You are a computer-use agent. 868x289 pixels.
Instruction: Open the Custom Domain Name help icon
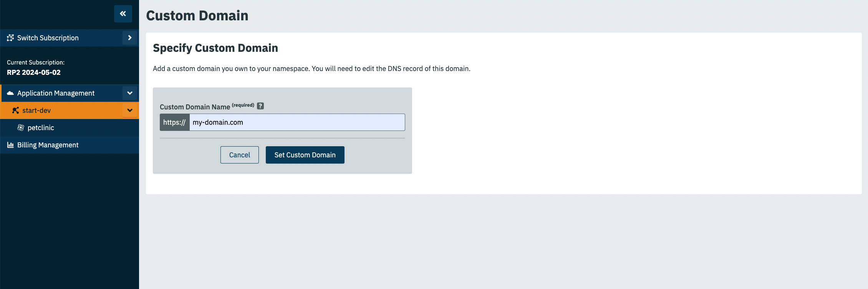click(x=260, y=106)
